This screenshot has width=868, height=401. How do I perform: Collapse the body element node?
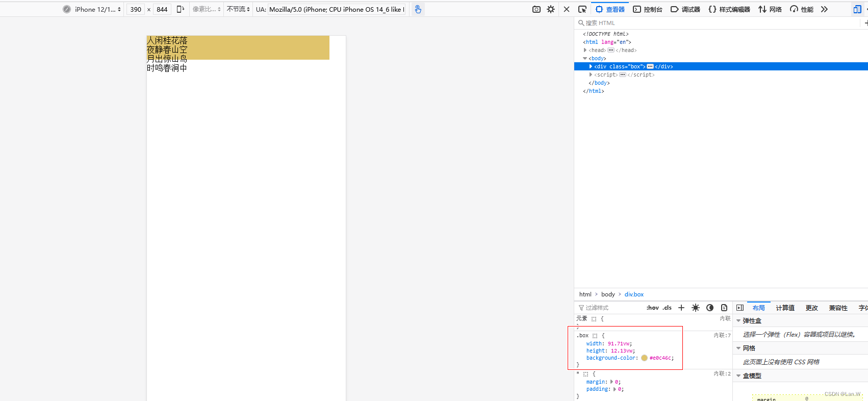[585, 58]
